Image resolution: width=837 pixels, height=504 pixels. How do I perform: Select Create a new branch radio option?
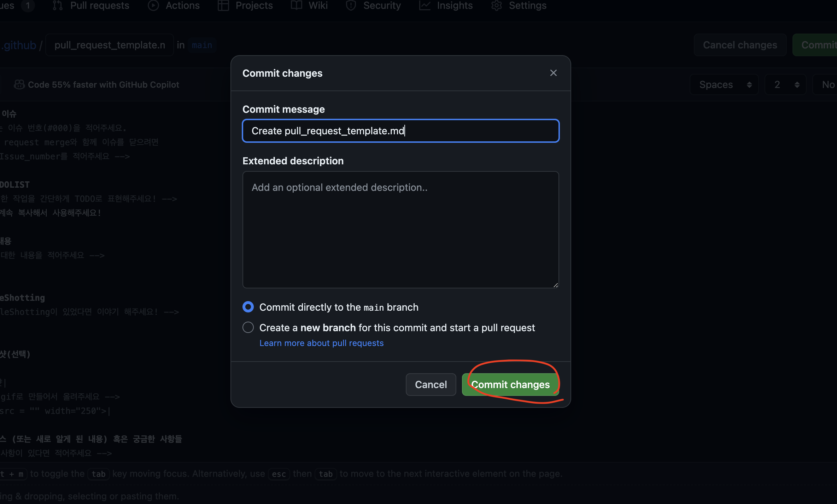[248, 327]
